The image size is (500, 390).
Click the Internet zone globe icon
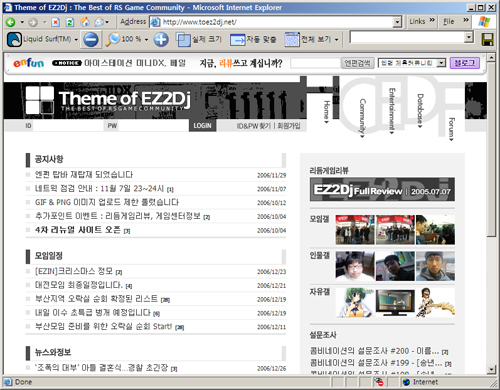tap(406, 382)
